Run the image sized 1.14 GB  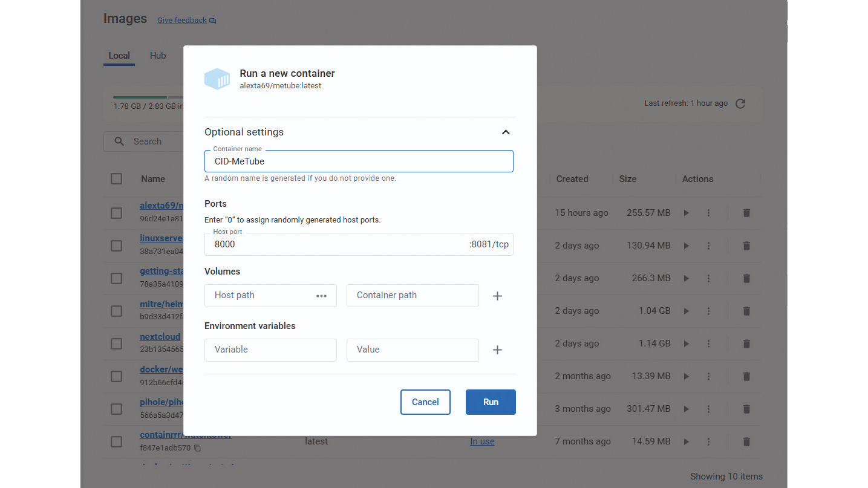pos(687,343)
